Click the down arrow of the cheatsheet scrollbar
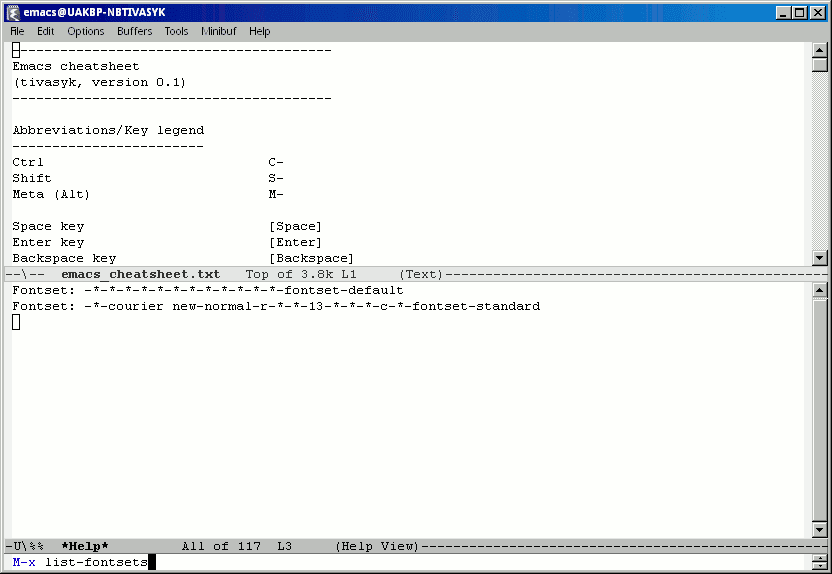 coord(820,258)
